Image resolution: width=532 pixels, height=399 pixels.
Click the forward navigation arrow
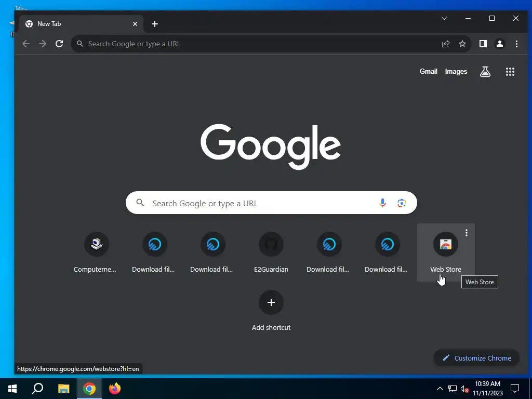click(43, 44)
